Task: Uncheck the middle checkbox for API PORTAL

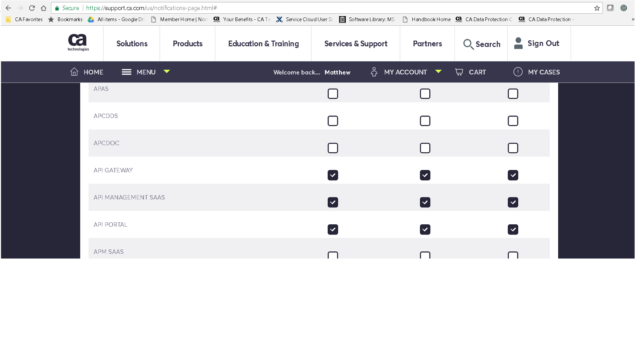Action: (x=425, y=230)
